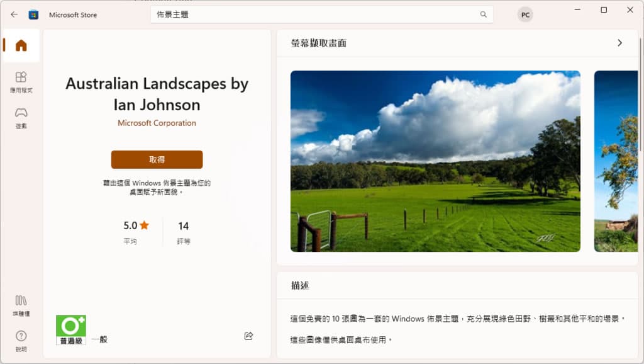Click the 普遍級 age rating badge
644x364 pixels.
click(71, 330)
